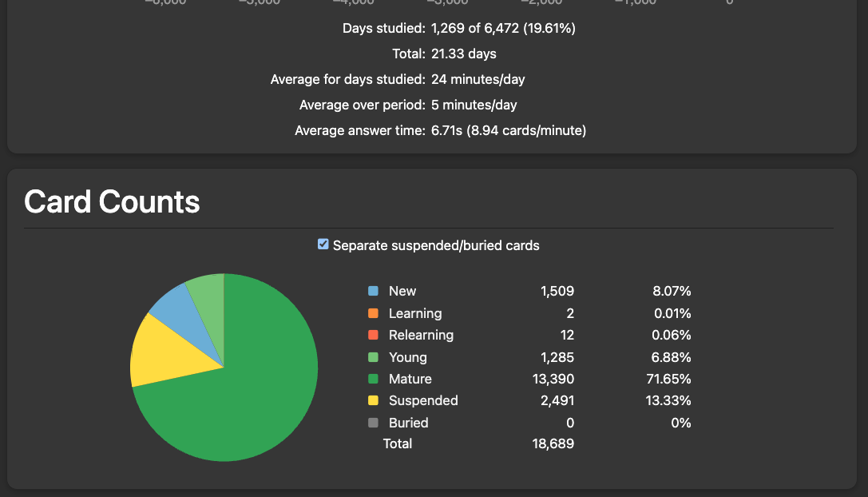Click the Mature card count 13,390
The width and height of the screenshot is (868, 497).
pos(553,379)
